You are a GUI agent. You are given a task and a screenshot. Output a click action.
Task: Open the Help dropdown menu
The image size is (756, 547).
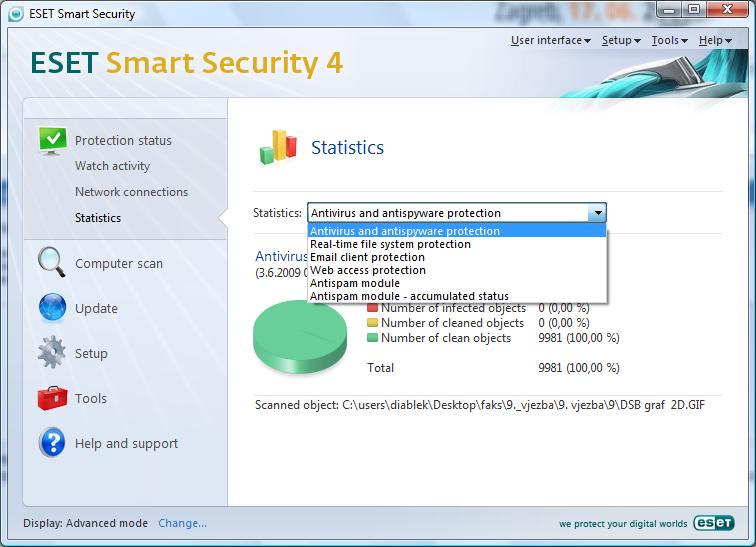(714, 41)
